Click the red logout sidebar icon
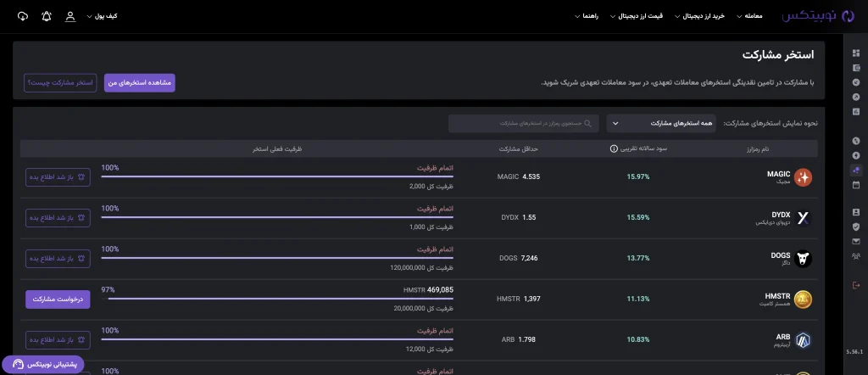 click(x=856, y=285)
